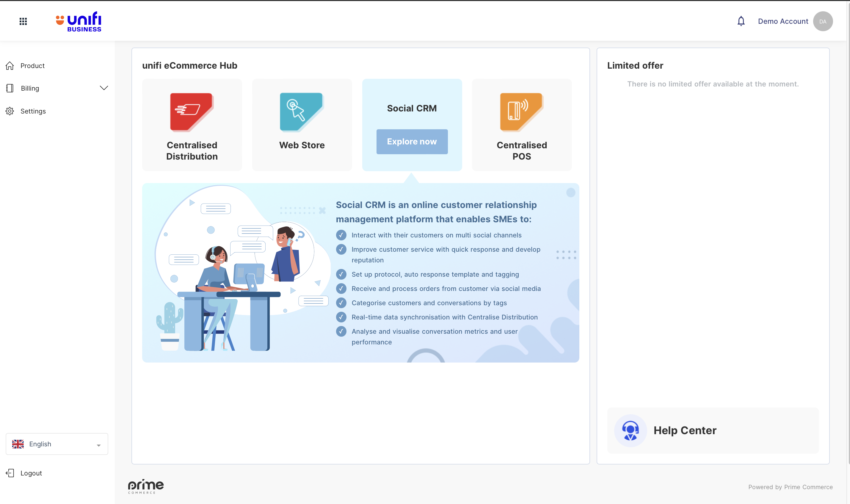Open the apps grid menu icon

pos(23,21)
